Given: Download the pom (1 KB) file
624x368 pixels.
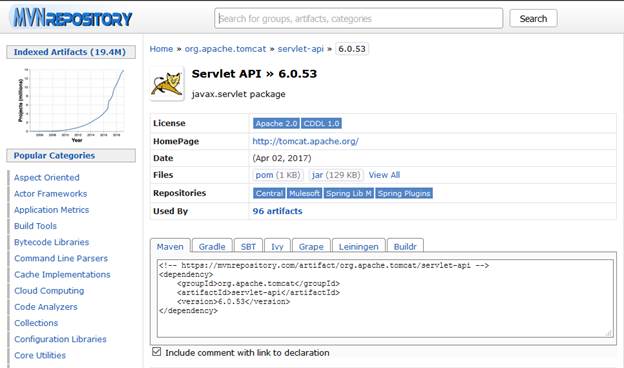Looking at the screenshot, I should click(278, 175).
